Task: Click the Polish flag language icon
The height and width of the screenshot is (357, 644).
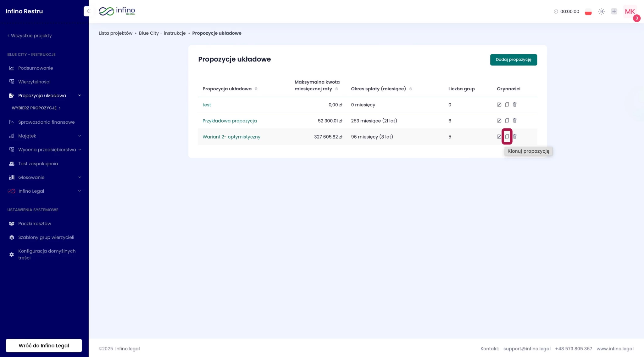Action: (x=588, y=11)
